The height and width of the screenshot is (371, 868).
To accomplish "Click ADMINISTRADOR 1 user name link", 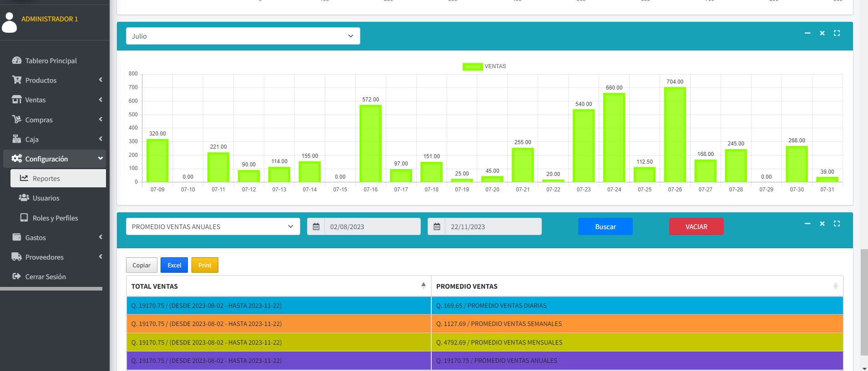I will (x=50, y=19).
